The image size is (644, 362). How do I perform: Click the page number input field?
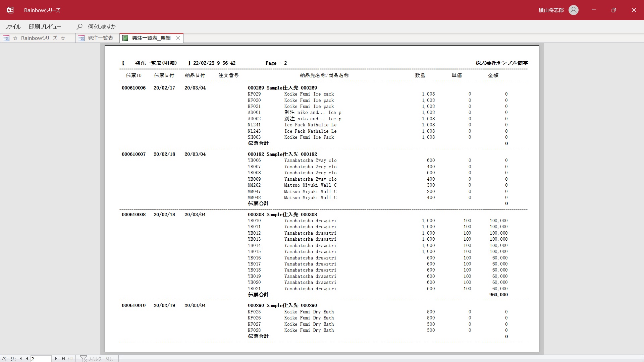point(41,359)
